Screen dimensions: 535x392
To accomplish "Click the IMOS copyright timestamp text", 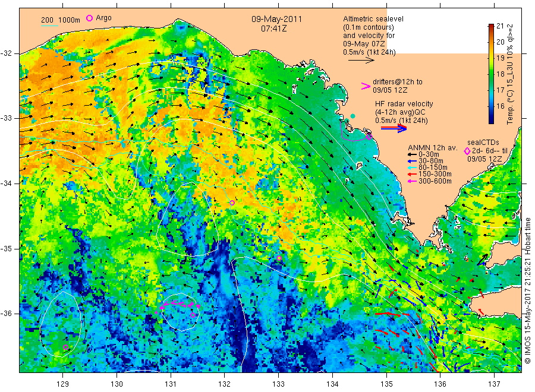I will (527, 291).
